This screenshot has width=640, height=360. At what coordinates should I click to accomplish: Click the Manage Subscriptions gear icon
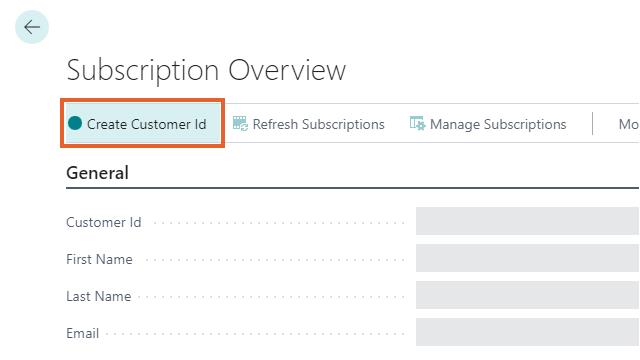coord(418,123)
